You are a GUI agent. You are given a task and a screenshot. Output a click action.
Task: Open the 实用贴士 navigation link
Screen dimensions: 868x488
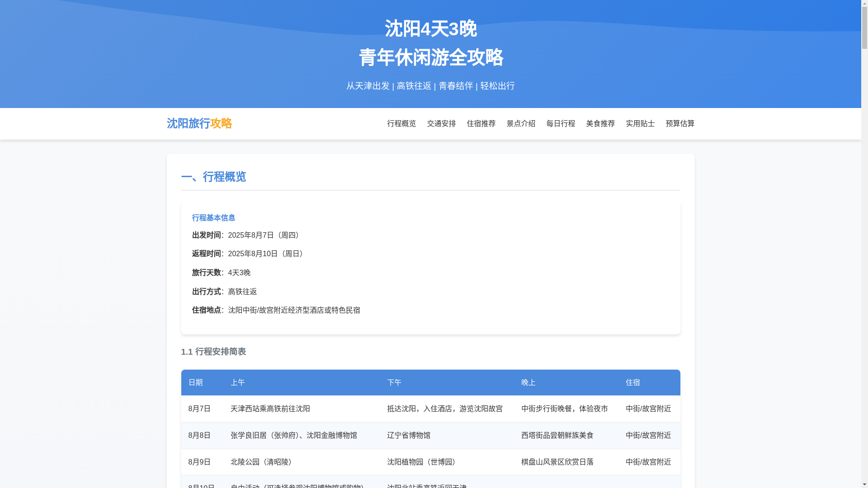[640, 123]
